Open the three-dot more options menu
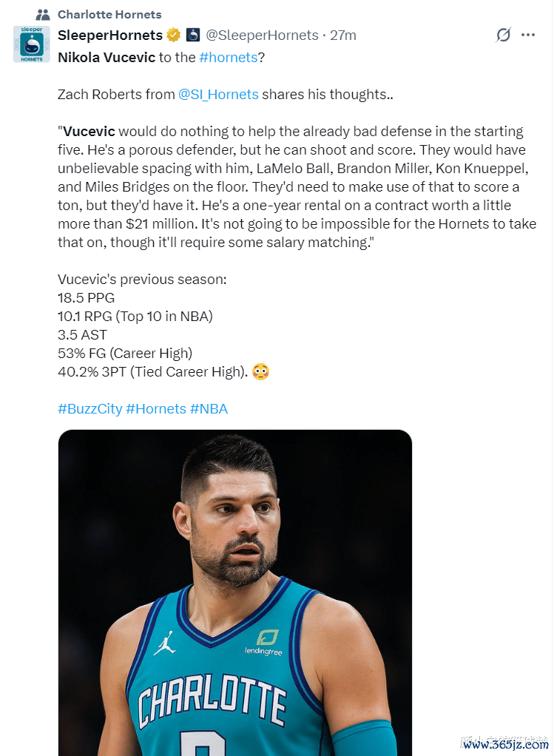Viewport: 554px width, 756px height. coord(527,35)
